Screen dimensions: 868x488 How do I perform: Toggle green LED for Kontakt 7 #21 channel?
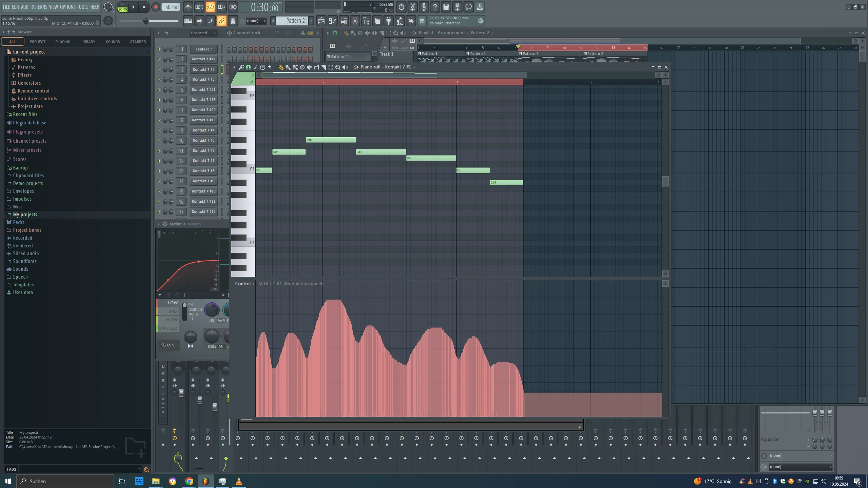(159, 90)
